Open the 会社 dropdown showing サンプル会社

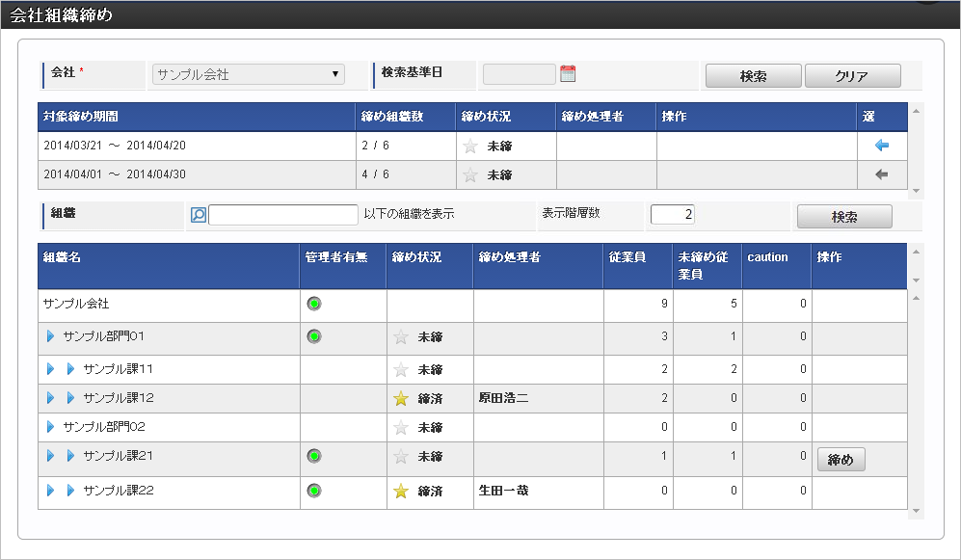(249, 74)
